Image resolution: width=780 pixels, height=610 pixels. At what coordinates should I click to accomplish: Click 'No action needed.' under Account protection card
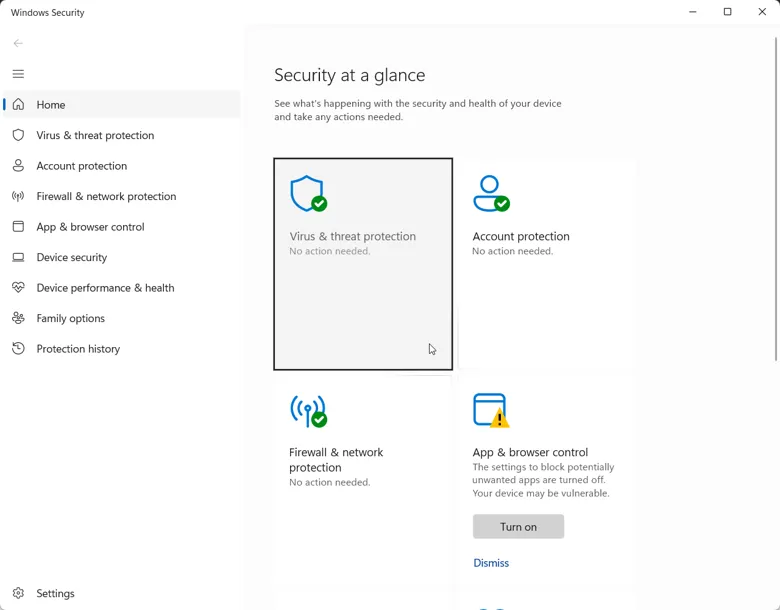512,251
